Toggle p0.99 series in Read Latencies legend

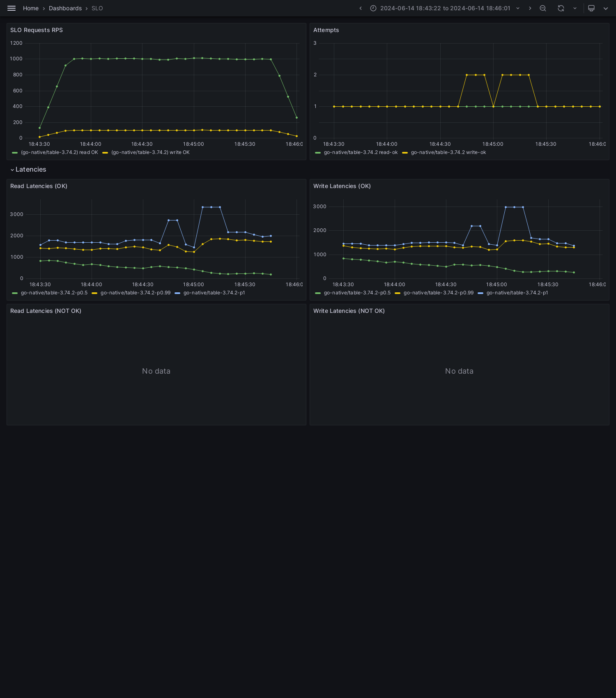tap(136, 293)
